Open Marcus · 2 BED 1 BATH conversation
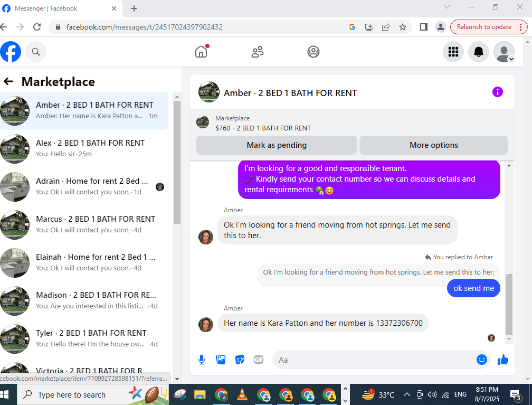532x405 pixels. click(x=84, y=225)
